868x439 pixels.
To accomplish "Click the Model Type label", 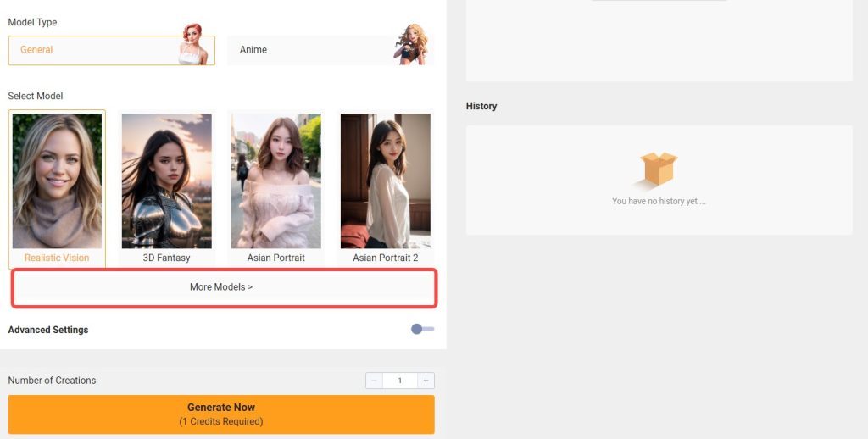I will pyautogui.click(x=33, y=23).
